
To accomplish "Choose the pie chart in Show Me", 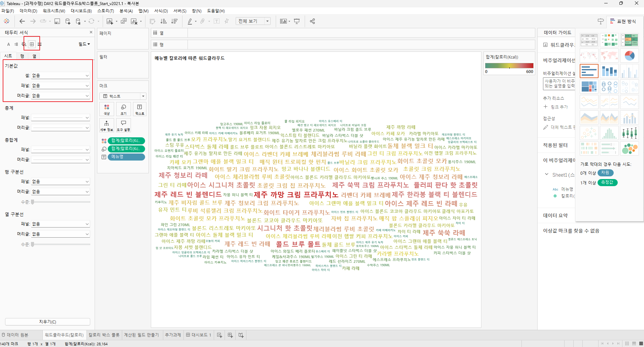I will point(630,56).
